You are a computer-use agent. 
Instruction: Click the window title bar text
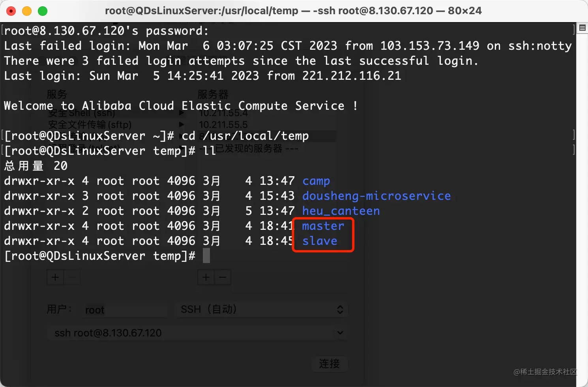(293, 11)
